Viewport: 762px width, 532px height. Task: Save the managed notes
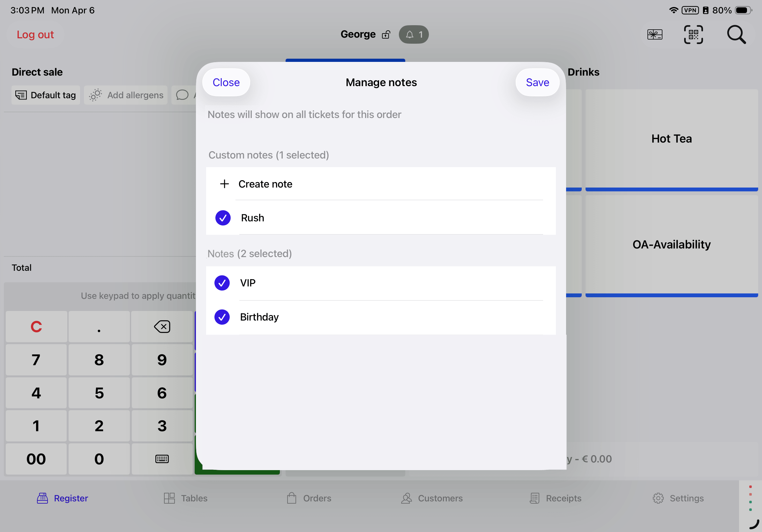coord(537,82)
